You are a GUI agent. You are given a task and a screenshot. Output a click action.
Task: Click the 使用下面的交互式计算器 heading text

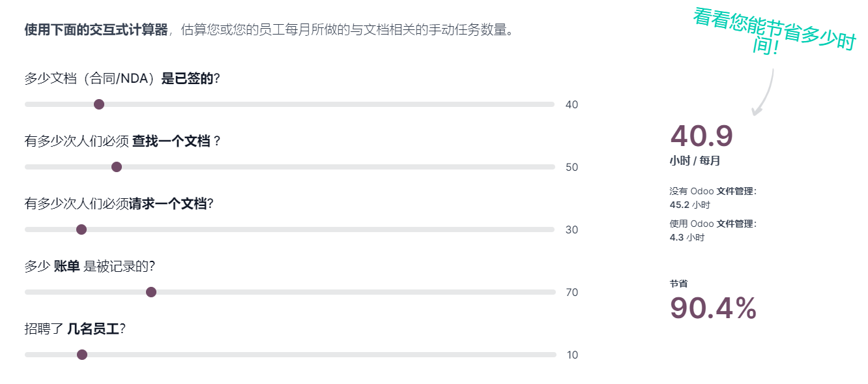click(96, 30)
